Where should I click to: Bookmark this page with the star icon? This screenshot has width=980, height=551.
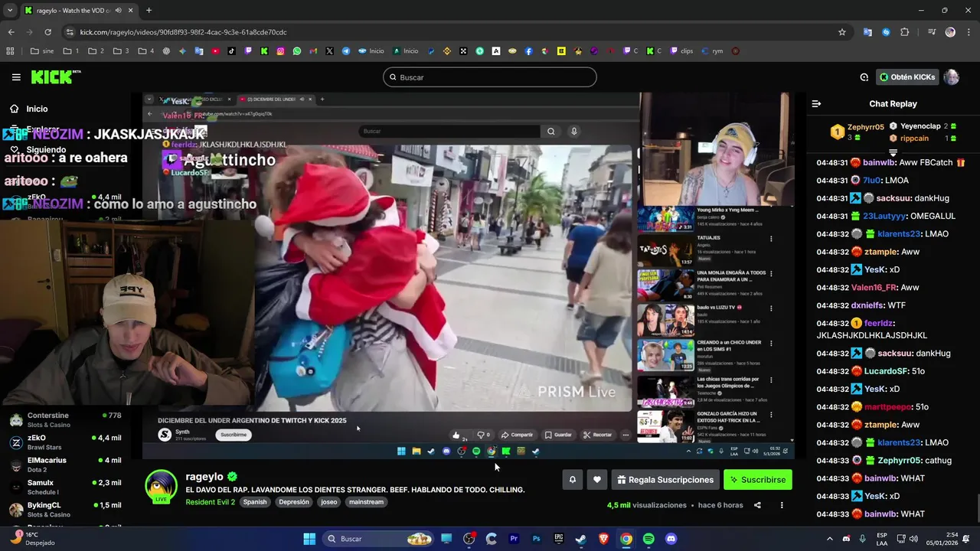tap(842, 32)
